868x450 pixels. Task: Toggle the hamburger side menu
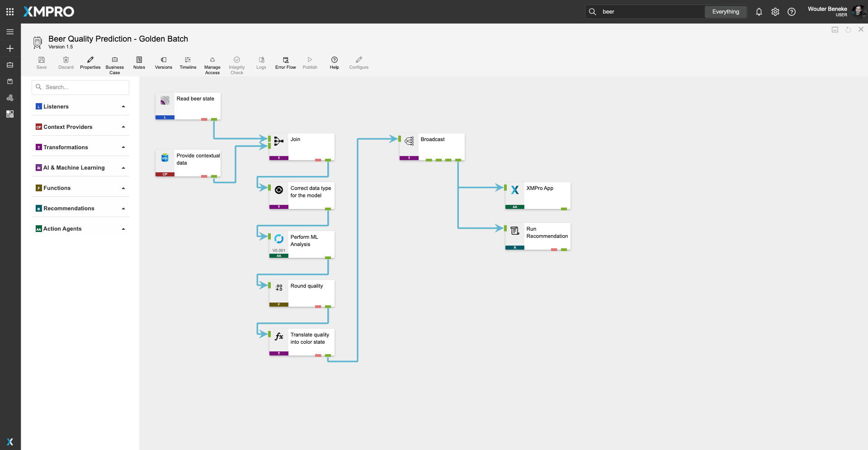pos(10,32)
